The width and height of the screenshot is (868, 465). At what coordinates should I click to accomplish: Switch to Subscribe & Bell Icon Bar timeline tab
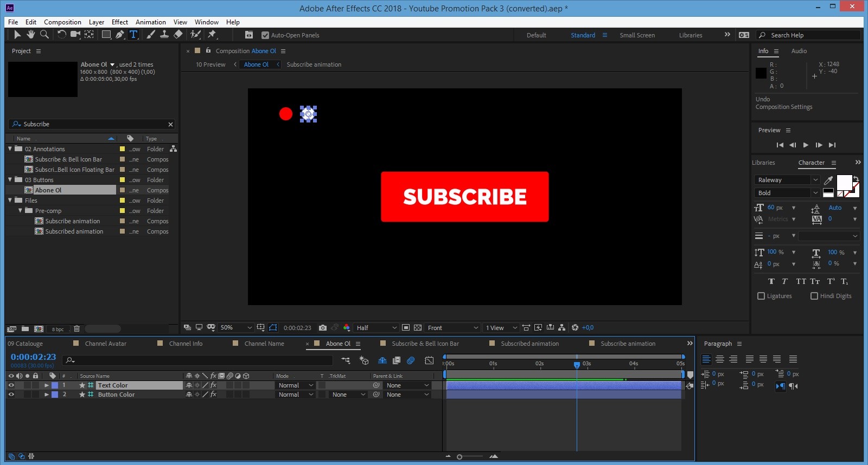pos(425,344)
